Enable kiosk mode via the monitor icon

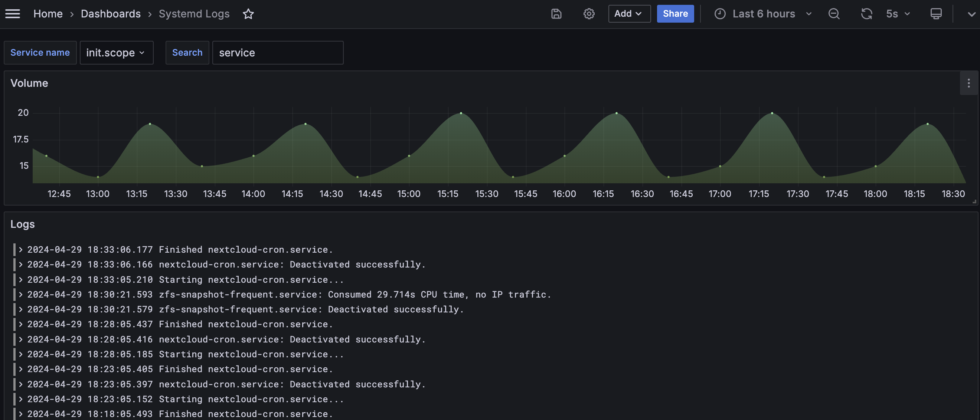(935, 14)
